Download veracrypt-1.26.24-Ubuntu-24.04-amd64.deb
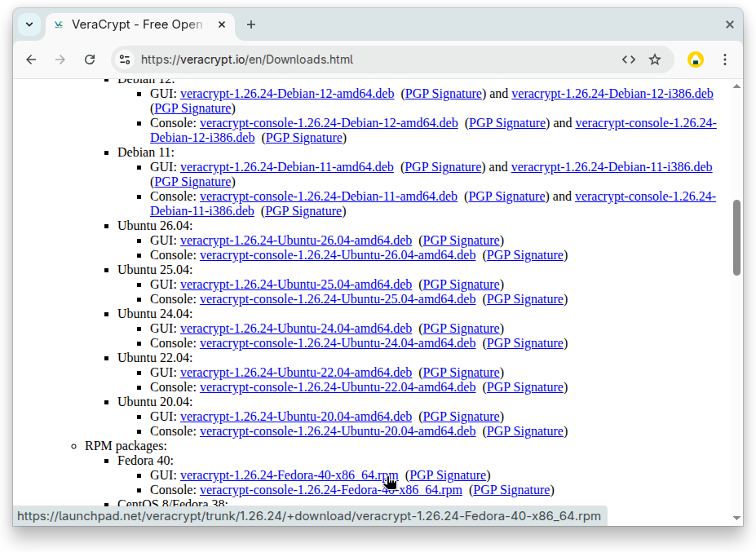 296,329
